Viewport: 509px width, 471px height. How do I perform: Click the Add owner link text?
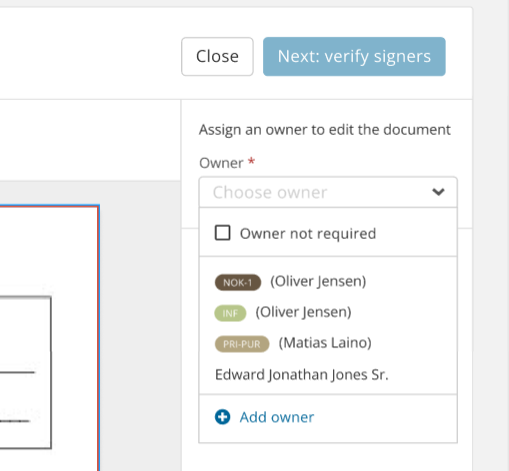[277, 417]
